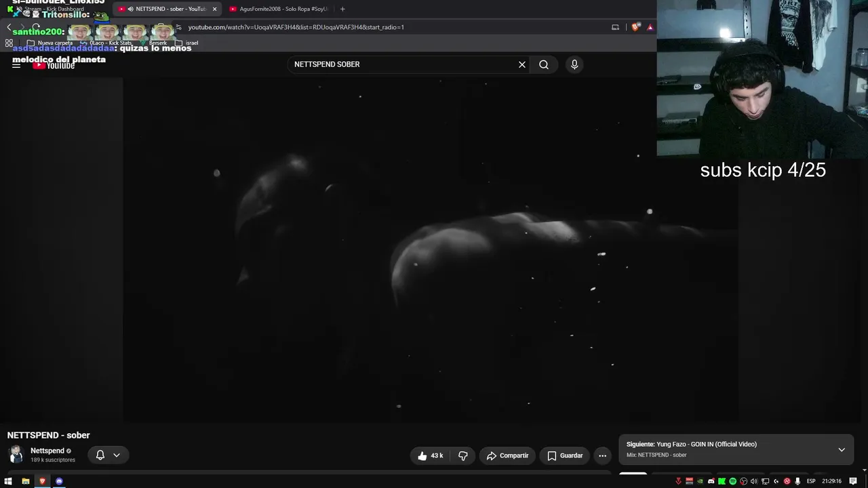Open the YouTube guide hamburger menu
Viewport: 868px width, 488px height.
[x=16, y=65]
